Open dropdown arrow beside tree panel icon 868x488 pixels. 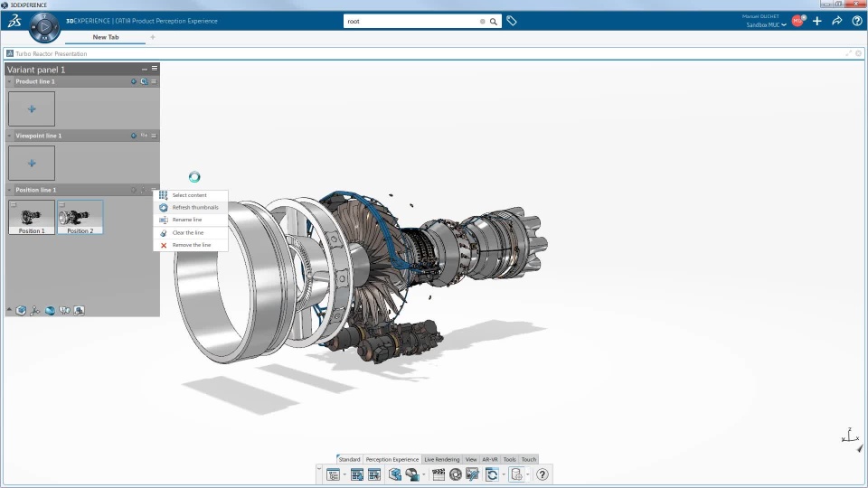344,474
